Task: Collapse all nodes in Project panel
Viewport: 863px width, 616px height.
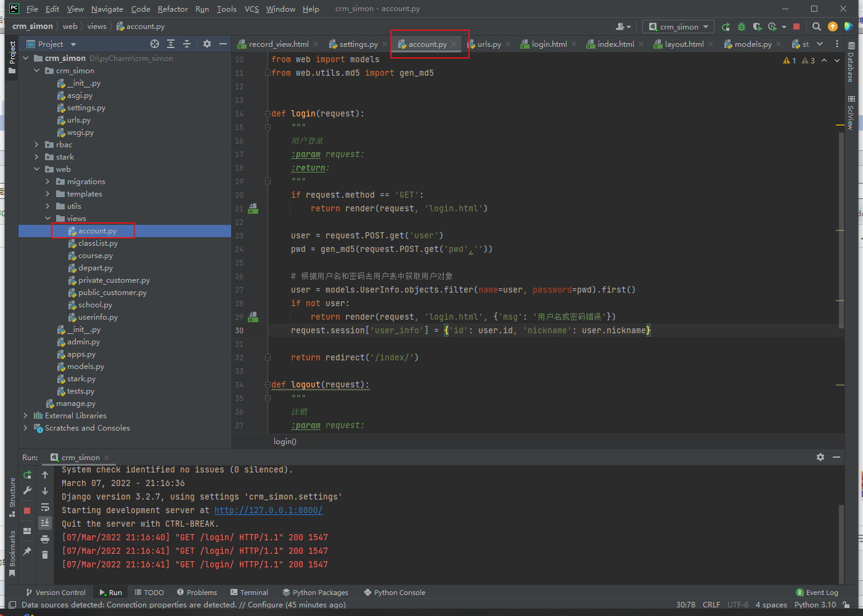Action: tap(187, 44)
